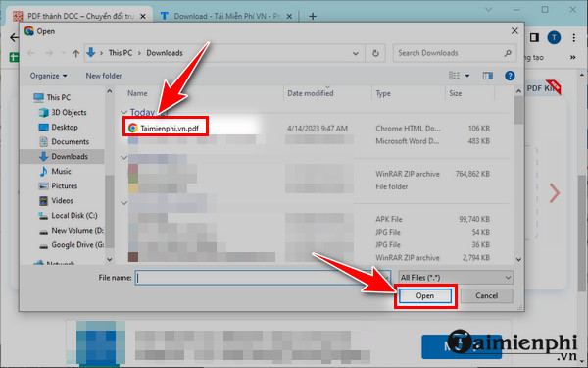The image size is (588, 368).
Task: Select the 99,740 KB APK File row
Action: tap(315, 219)
